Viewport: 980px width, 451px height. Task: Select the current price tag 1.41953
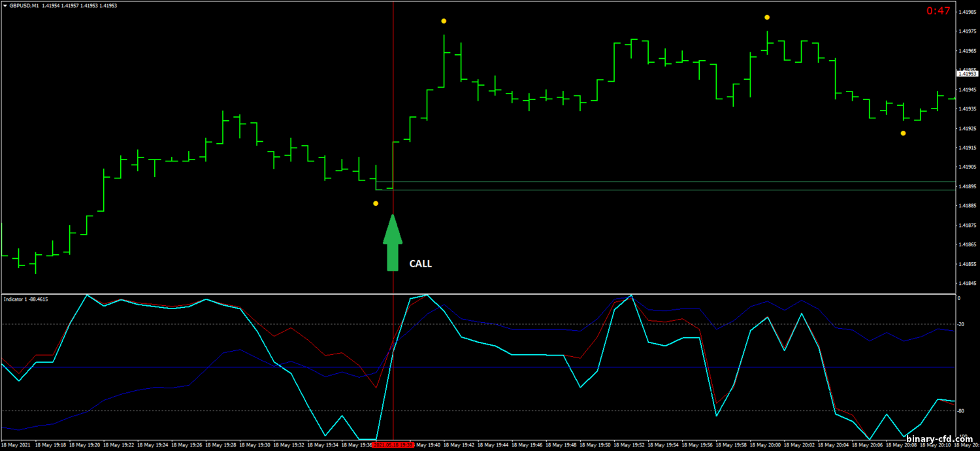(968, 74)
